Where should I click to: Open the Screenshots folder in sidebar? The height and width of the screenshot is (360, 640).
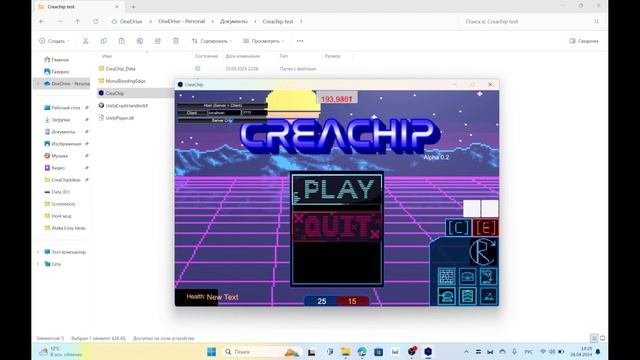60,204
